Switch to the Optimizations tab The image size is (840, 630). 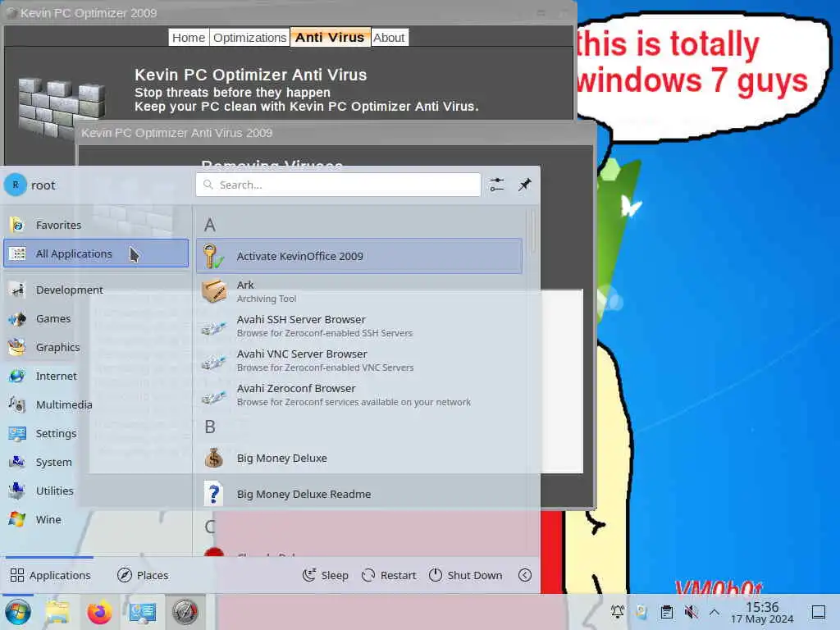[x=249, y=38]
